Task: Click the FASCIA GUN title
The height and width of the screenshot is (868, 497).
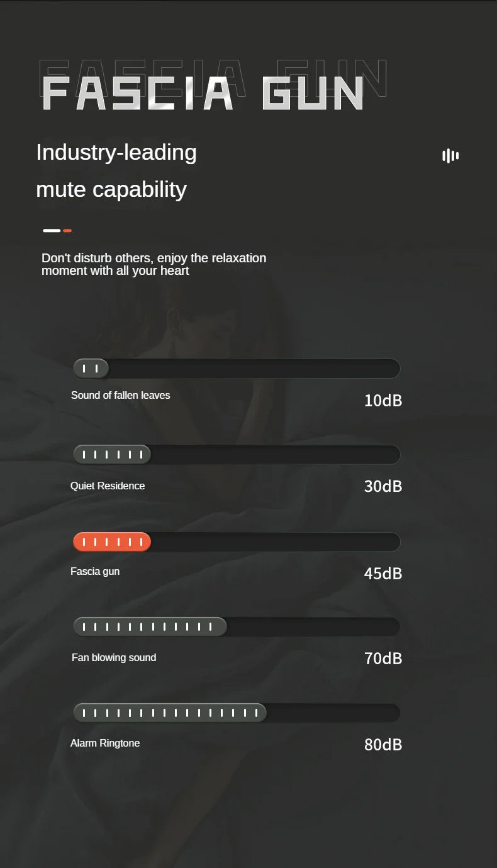Action: (203, 93)
